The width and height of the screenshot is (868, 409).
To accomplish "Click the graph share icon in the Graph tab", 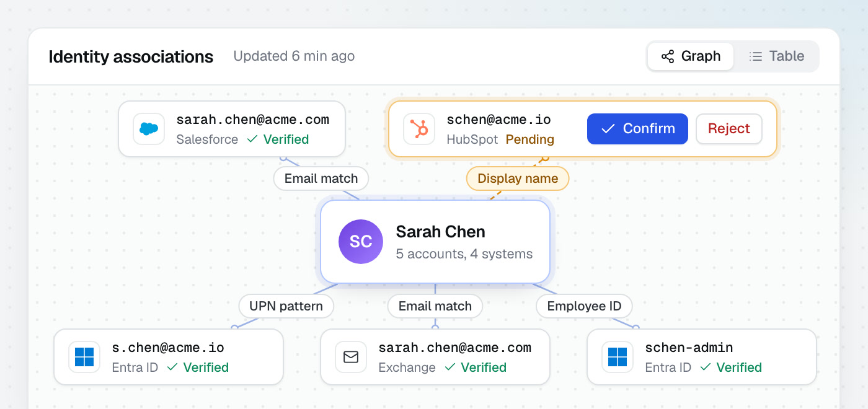I will click(668, 56).
